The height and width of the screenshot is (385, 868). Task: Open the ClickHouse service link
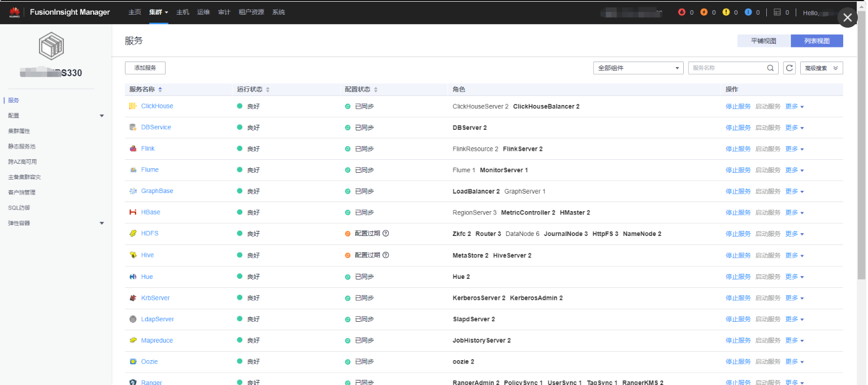[x=157, y=106]
